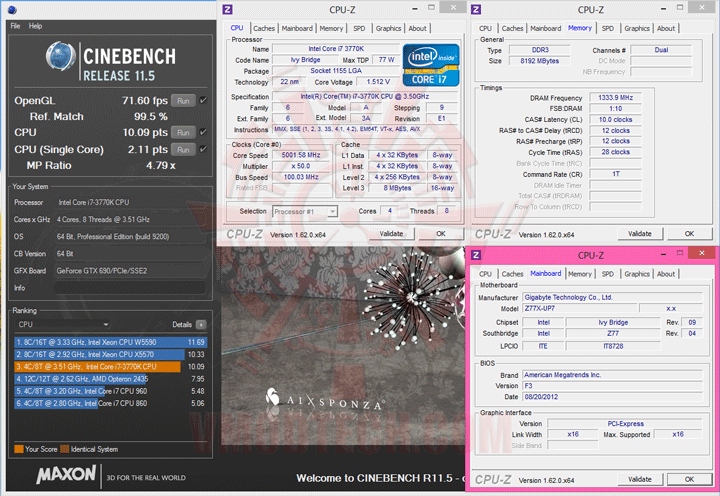
Task: Click the Core Speed value 5001.58 MHz
Action: click(301, 155)
